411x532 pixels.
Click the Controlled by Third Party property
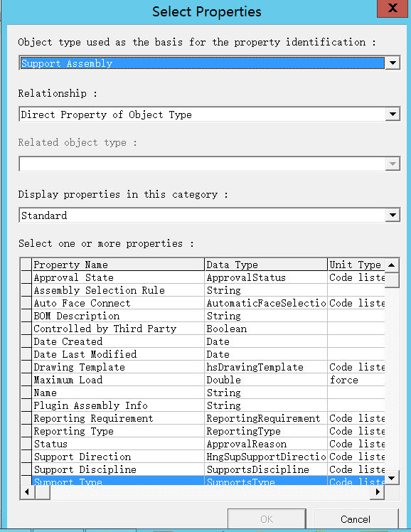point(105,329)
